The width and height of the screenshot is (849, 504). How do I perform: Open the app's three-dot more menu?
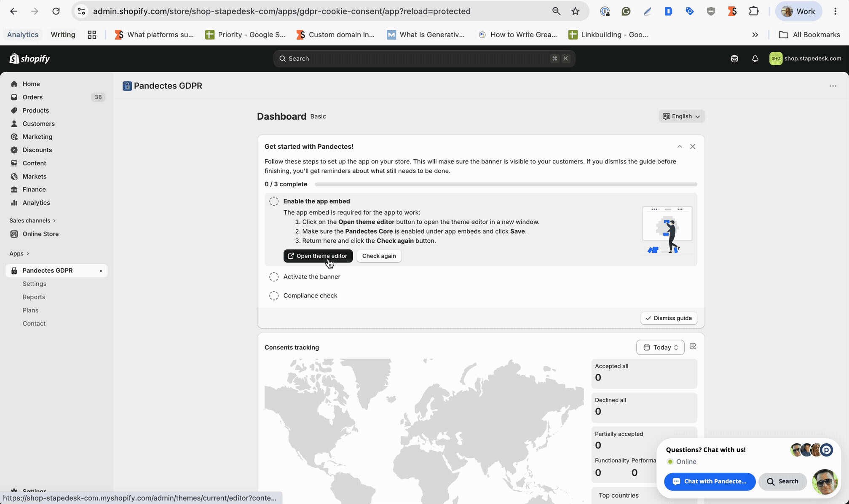[x=833, y=86]
